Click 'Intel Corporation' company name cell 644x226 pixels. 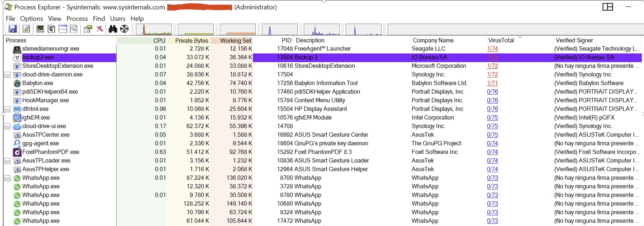(433, 117)
